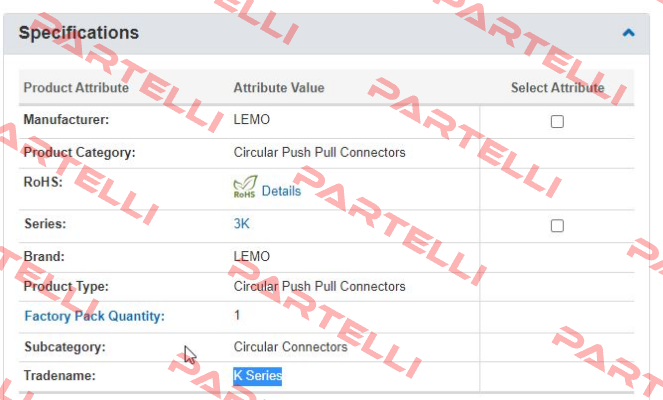
Task: Check the Series attribute checkbox
Action: (557, 225)
